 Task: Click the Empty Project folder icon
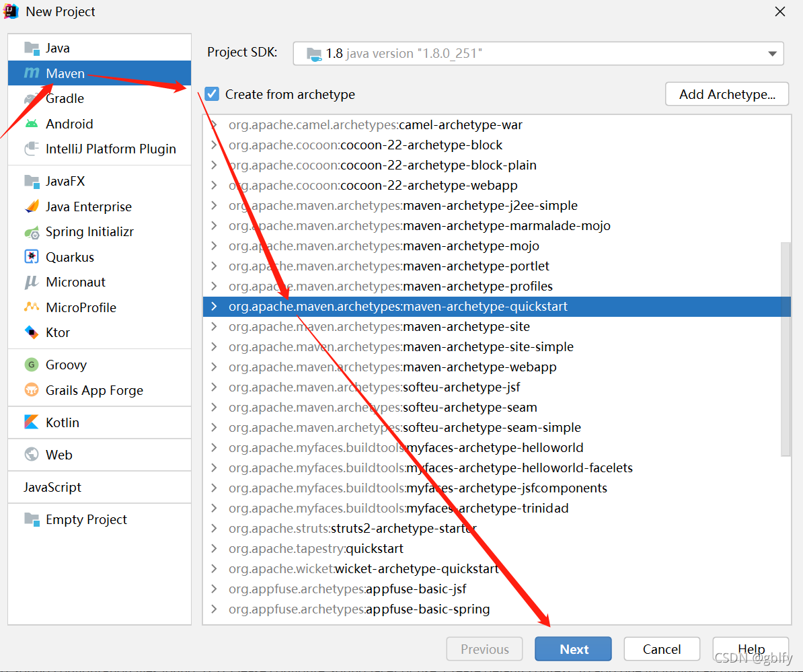32,519
